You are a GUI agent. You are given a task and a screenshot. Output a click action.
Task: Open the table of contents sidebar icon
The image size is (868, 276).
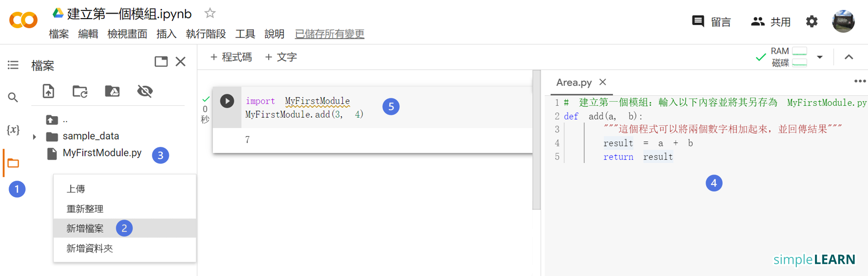[13, 65]
